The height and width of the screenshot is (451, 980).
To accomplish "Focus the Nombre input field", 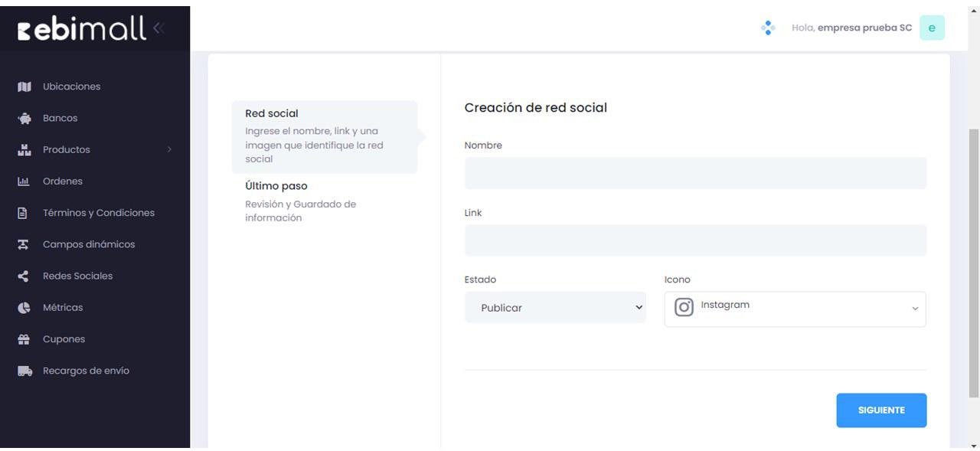I will tap(695, 173).
